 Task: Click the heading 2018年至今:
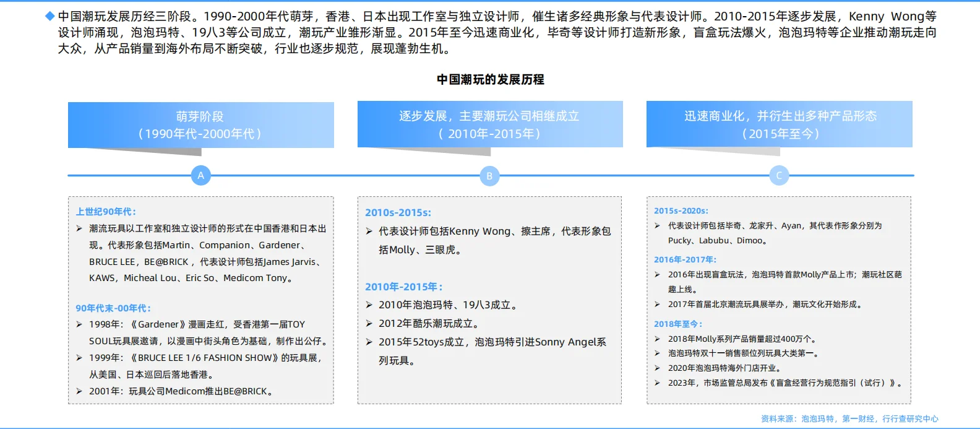click(x=678, y=324)
